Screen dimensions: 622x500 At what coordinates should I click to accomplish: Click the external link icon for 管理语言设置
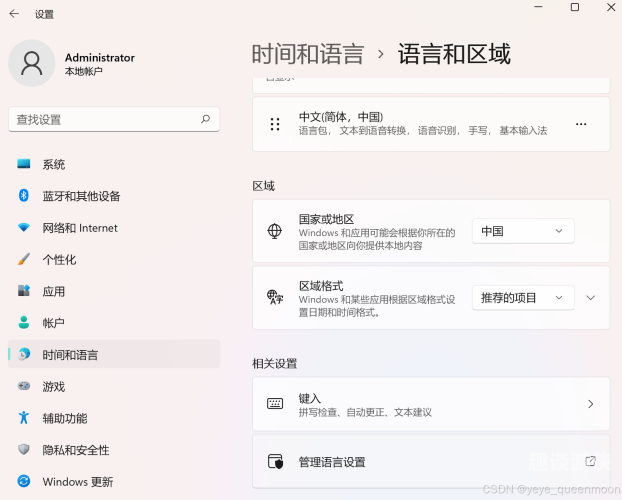click(591, 461)
